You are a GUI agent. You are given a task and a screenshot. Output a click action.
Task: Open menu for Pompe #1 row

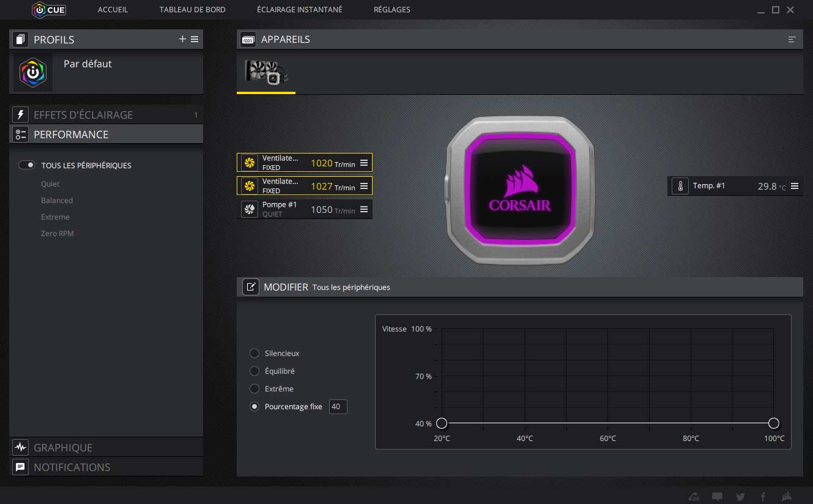tap(364, 209)
